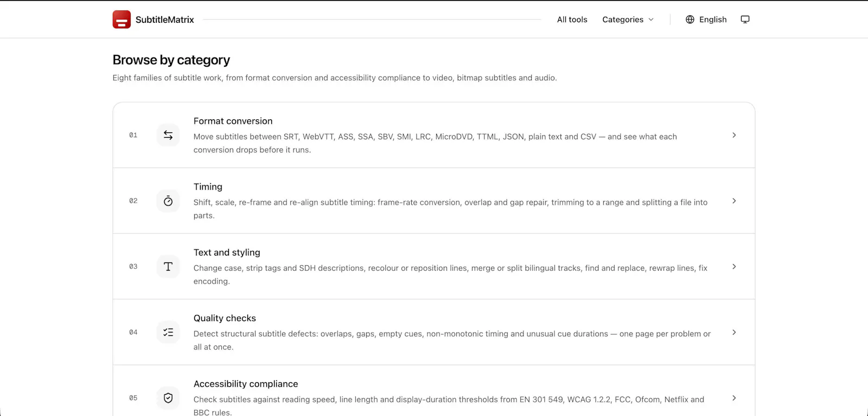Screen dimensions: 868x416
Task: Expand the Timing row chevron
Action: pos(734,201)
